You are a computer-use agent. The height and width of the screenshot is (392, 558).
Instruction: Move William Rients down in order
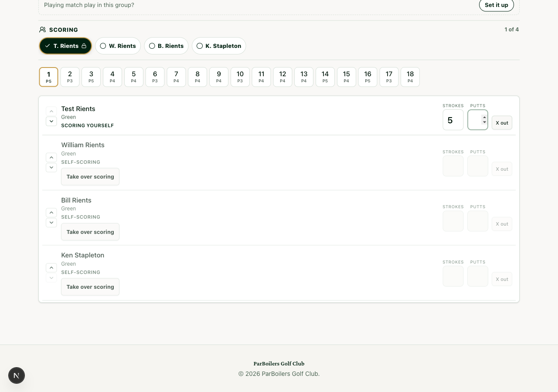pos(51,167)
